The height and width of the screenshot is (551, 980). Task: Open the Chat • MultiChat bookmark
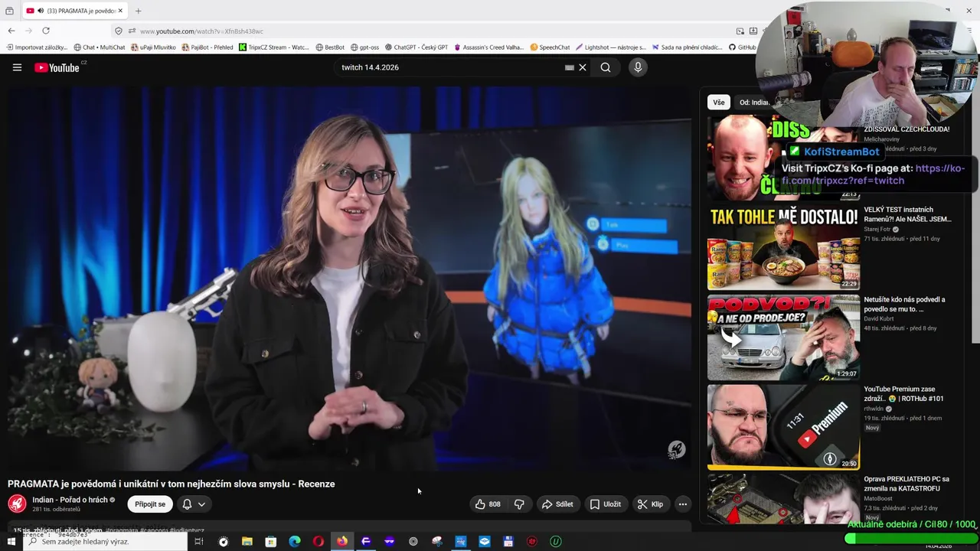pos(100,47)
